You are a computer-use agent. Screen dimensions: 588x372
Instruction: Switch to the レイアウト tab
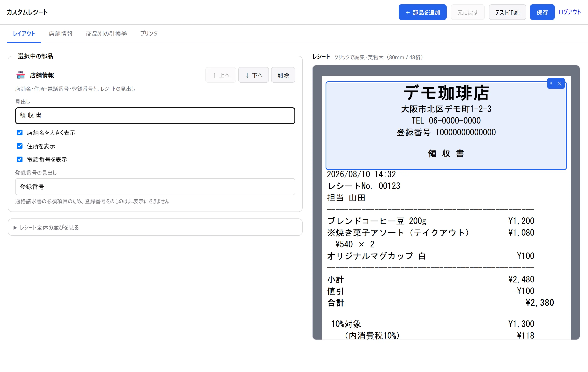tap(24, 34)
